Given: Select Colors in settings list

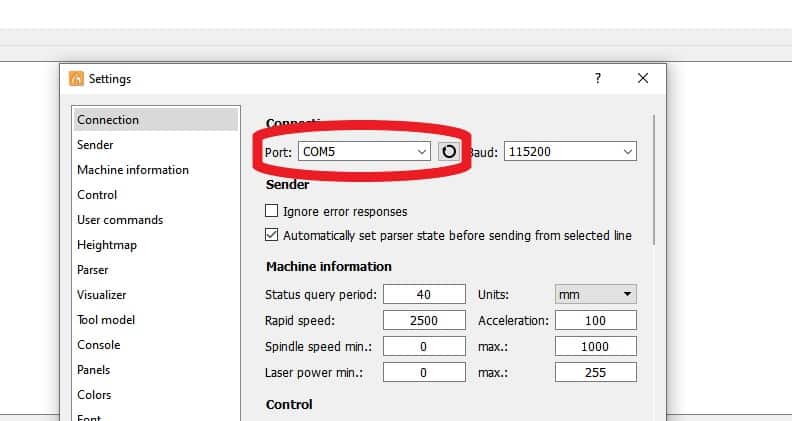Looking at the screenshot, I should (156, 395).
